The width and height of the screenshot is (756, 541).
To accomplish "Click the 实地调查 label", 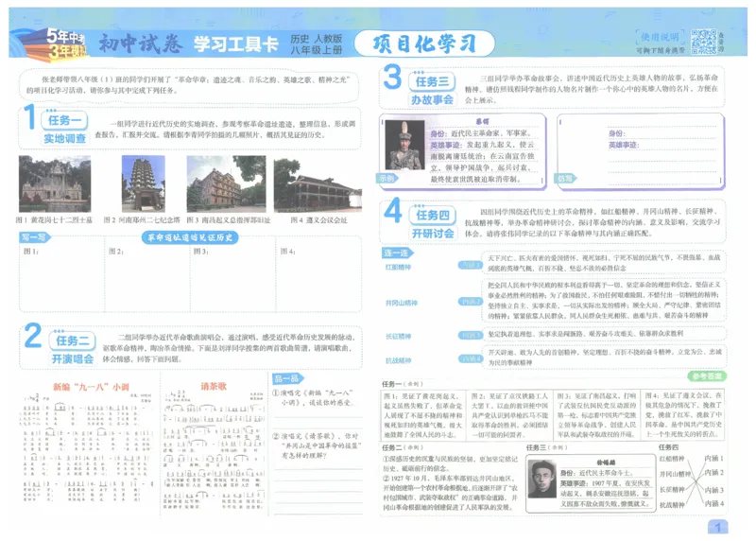I will [64, 138].
